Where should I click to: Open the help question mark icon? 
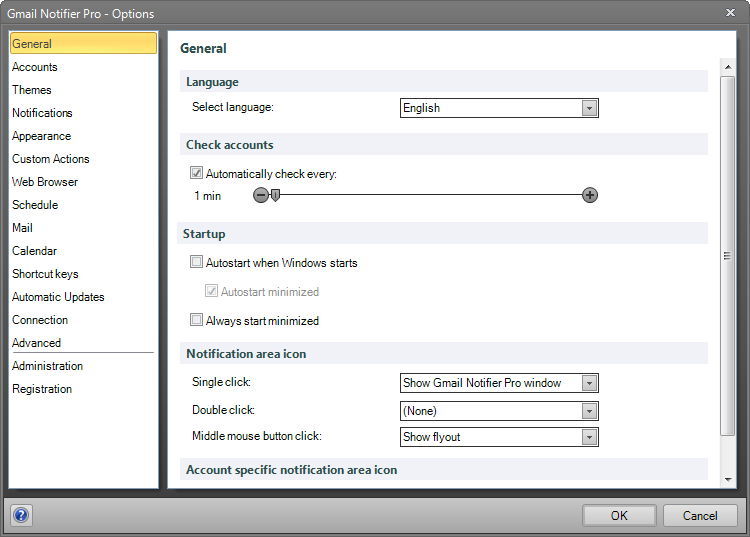(21, 515)
